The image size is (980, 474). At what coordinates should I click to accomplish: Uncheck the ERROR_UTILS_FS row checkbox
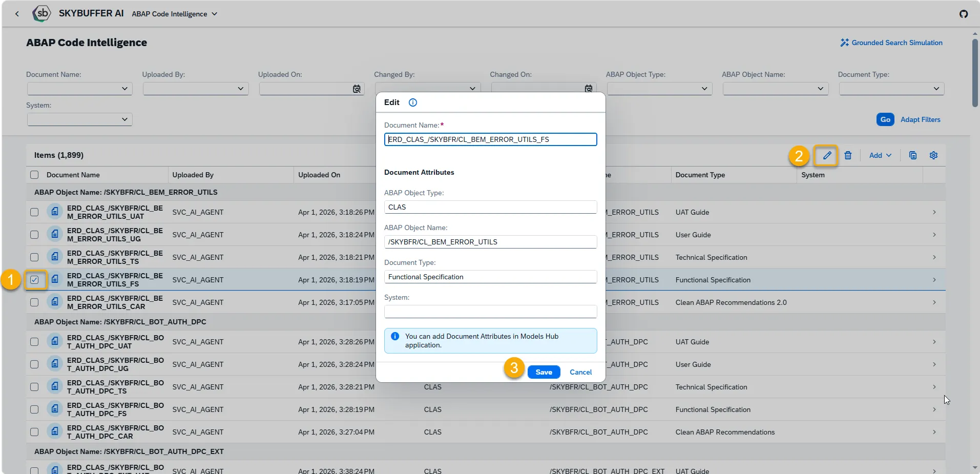[x=34, y=280]
